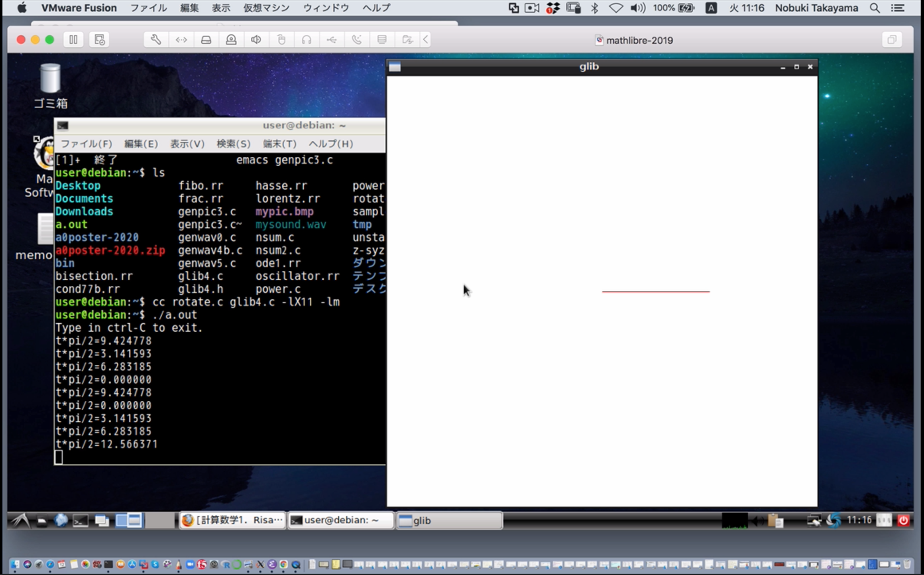The image size is (924, 575).
Task: Open the ゴミ箱 trash desktop icon
Action: coord(50,86)
